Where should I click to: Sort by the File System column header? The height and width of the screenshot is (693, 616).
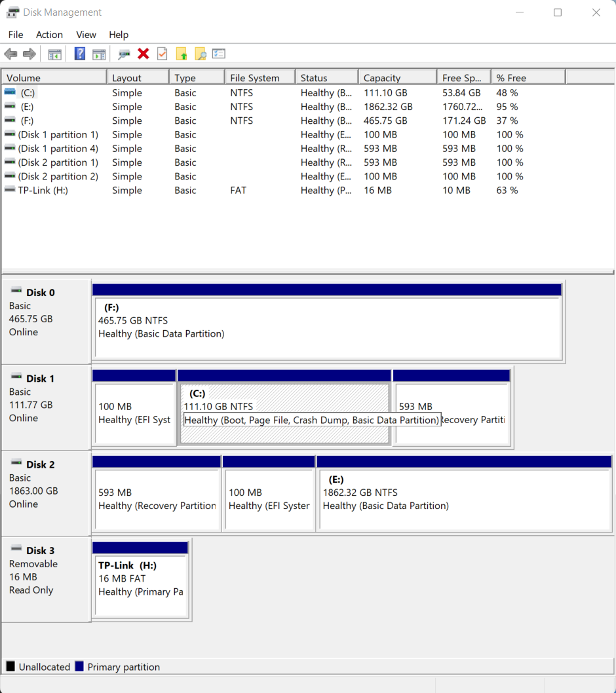tap(260, 78)
